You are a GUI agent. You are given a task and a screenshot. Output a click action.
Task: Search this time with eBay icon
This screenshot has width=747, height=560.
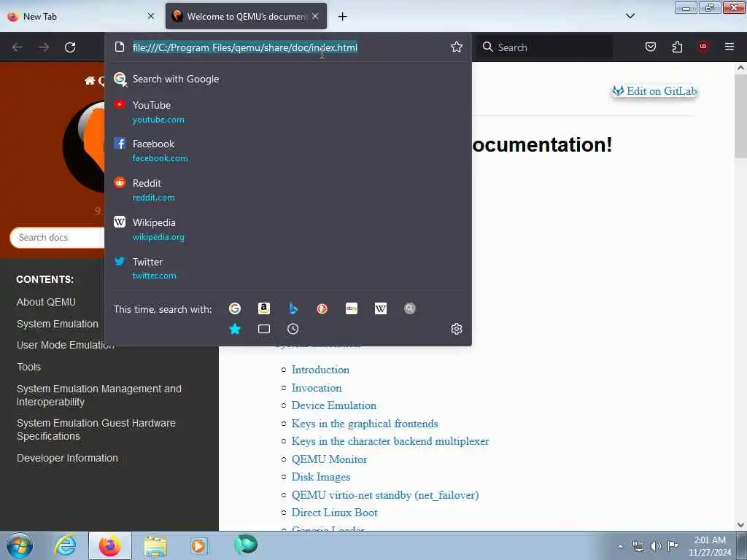(351, 308)
